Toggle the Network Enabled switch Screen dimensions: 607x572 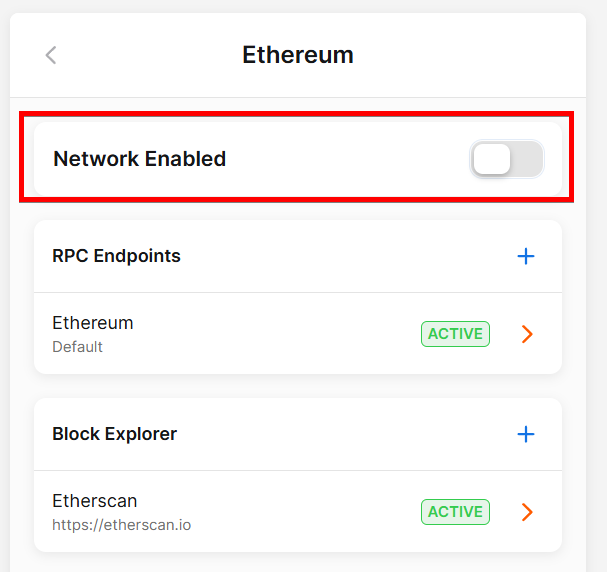tap(507, 159)
